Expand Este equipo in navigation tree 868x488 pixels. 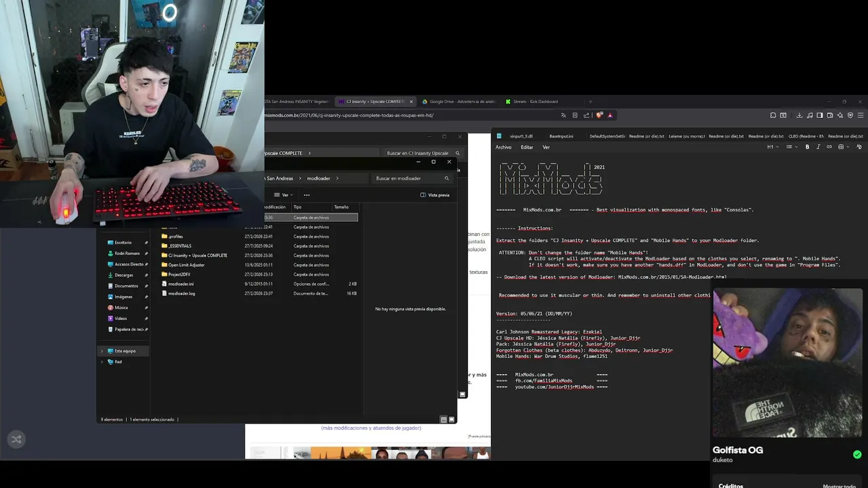coord(102,351)
